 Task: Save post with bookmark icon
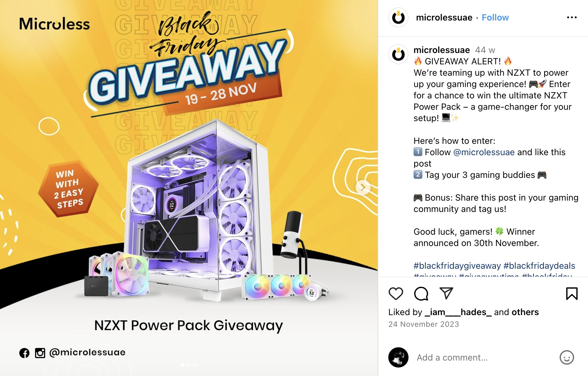(x=572, y=294)
